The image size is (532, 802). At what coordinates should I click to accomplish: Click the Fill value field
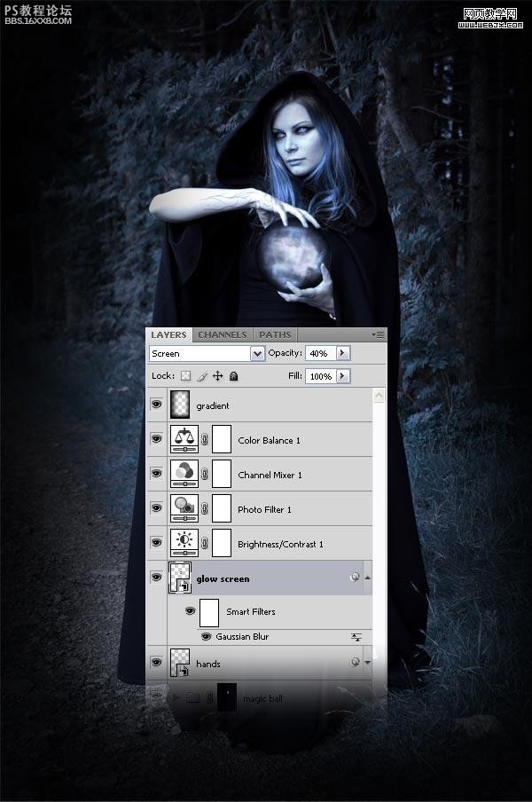[320, 376]
